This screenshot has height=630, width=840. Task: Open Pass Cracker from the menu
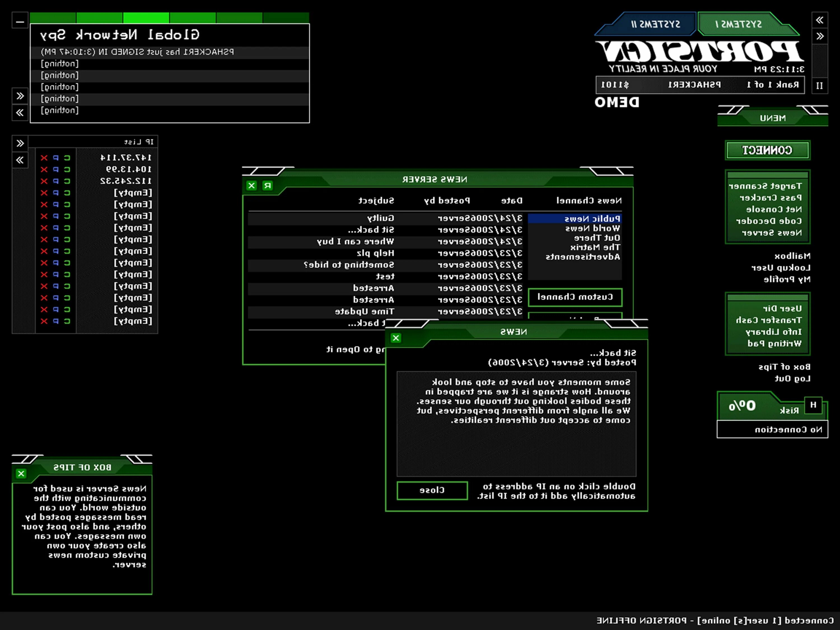click(771, 198)
